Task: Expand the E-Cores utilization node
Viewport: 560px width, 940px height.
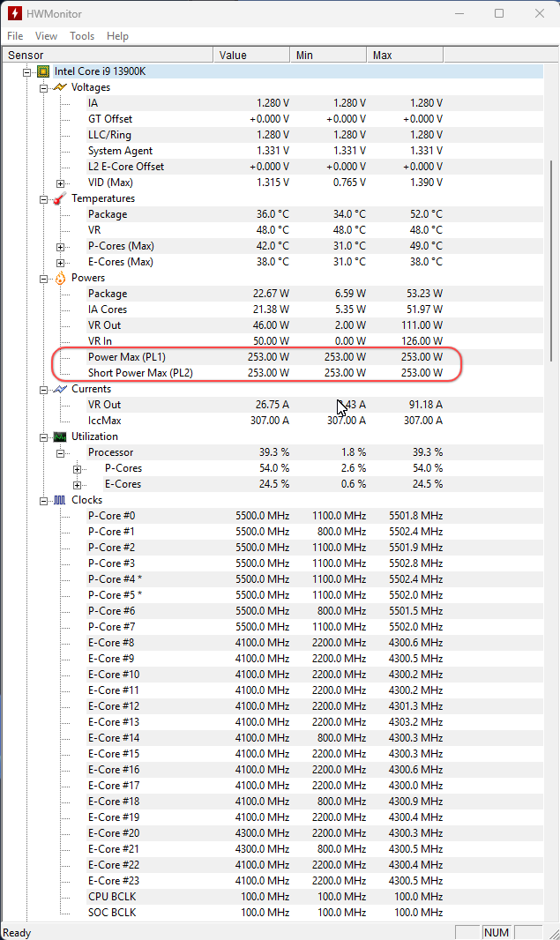Action: [78, 485]
